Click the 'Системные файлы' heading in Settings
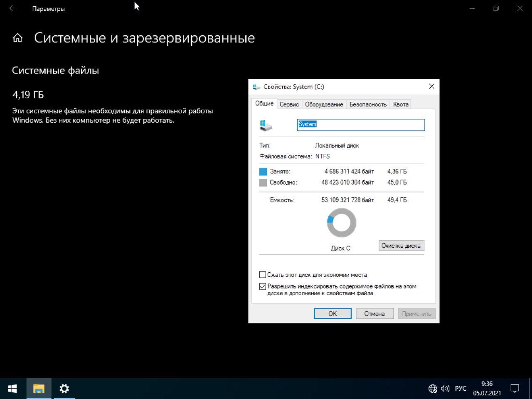 (x=56, y=71)
